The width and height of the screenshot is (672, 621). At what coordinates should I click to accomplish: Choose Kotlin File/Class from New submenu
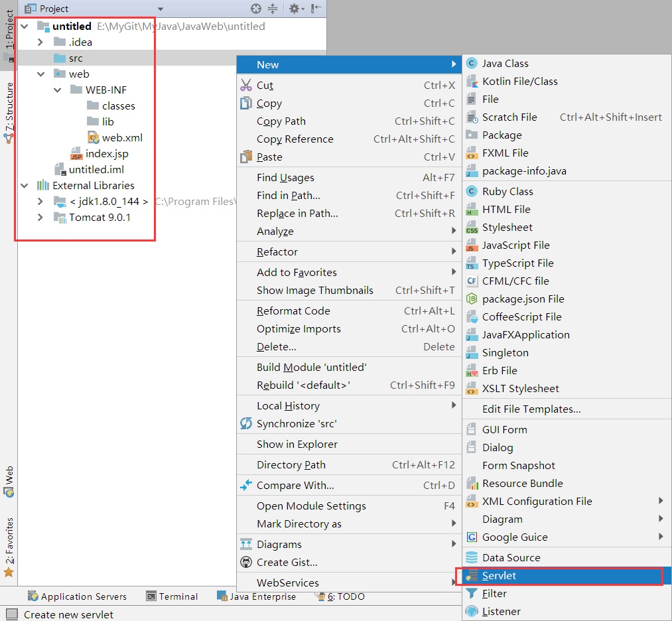pos(519,82)
